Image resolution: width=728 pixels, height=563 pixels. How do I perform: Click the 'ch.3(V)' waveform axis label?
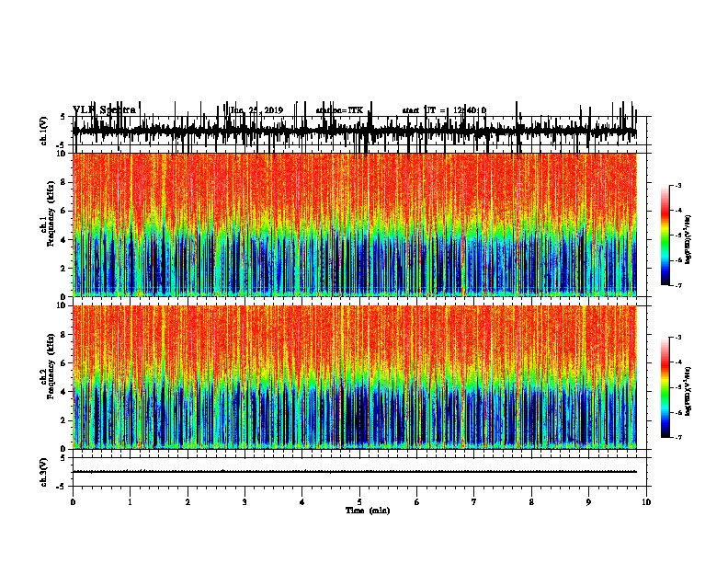tap(44, 472)
